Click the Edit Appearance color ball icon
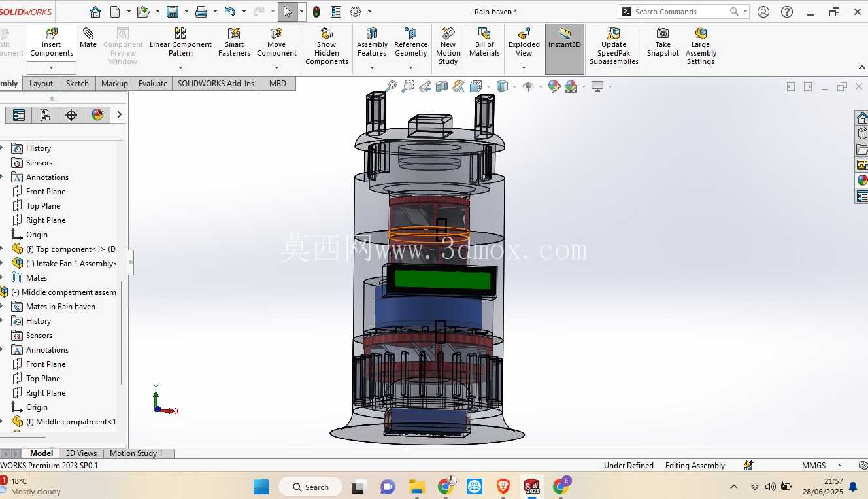This screenshot has height=499, width=868. tap(554, 86)
